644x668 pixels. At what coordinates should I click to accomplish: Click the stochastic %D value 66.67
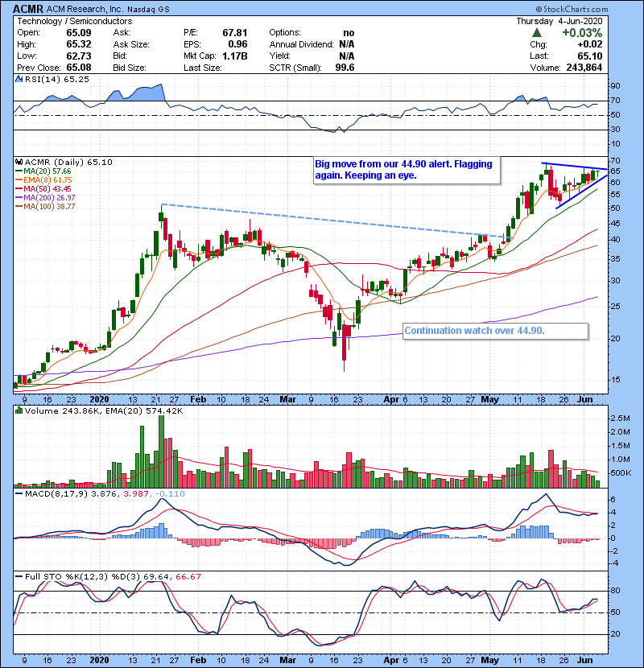pyautogui.click(x=188, y=576)
